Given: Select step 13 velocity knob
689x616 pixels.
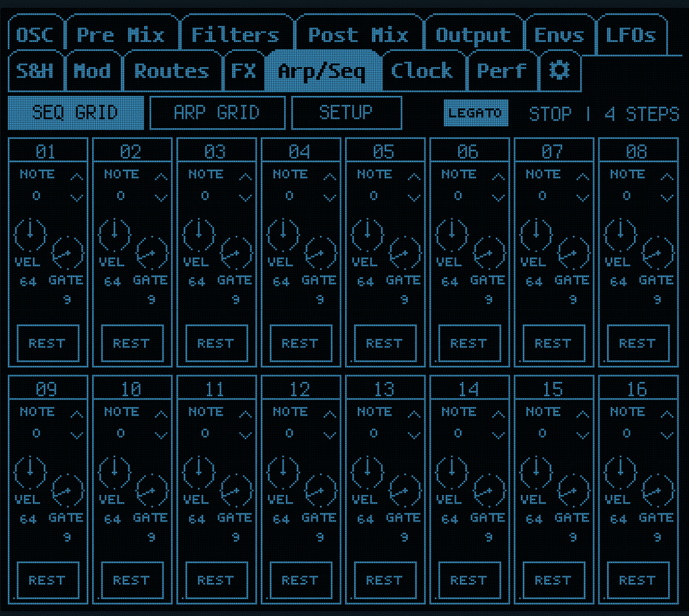Looking at the screenshot, I should click(x=367, y=472).
